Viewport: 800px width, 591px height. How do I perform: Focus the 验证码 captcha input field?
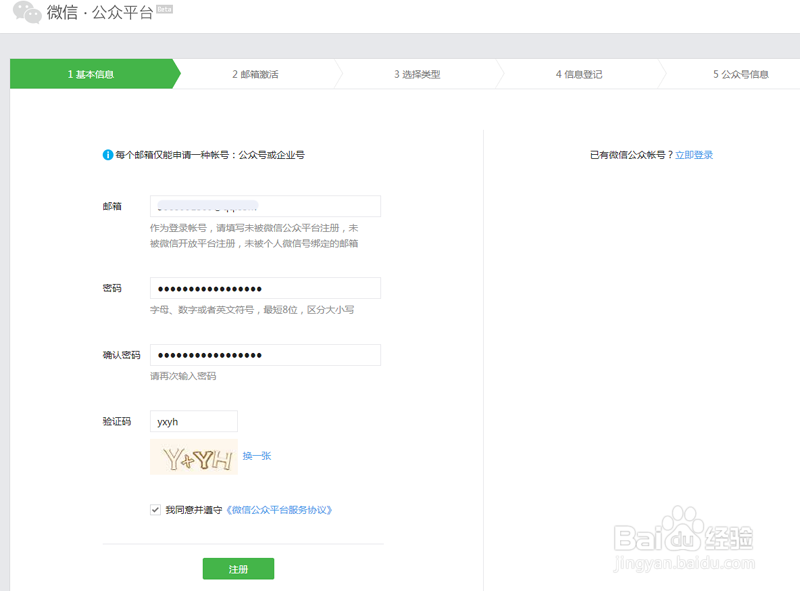[194, 422]
